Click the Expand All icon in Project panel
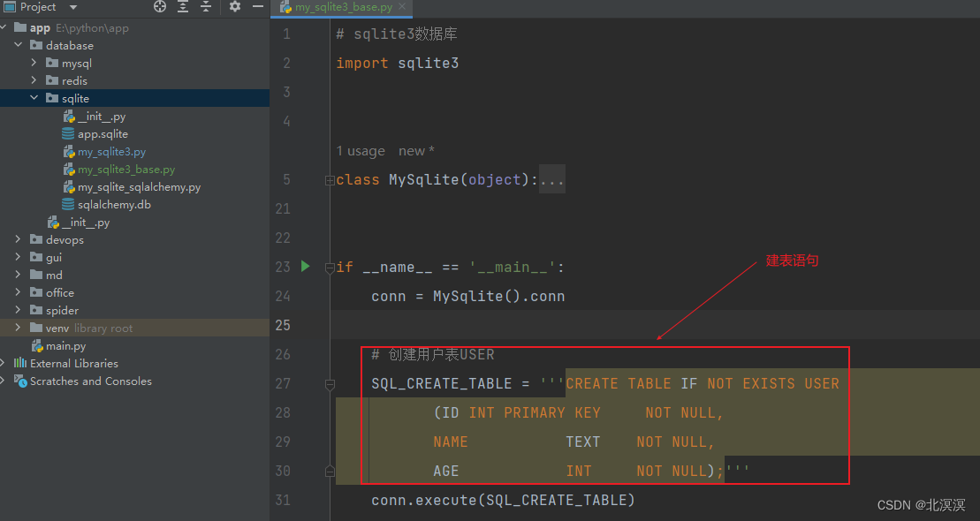 (x=183, y=6)
